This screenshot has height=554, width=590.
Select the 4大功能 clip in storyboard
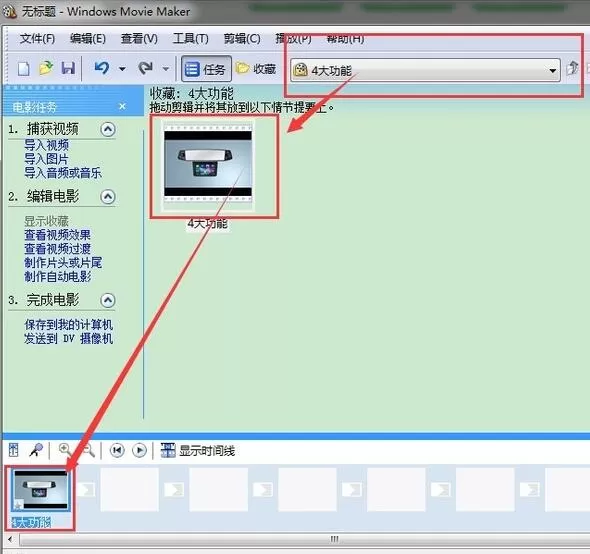click(x=41, y=490)
